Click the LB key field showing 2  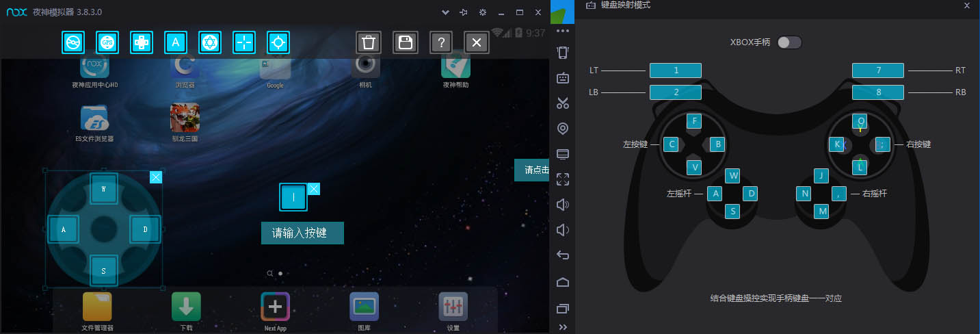[676, 92]
